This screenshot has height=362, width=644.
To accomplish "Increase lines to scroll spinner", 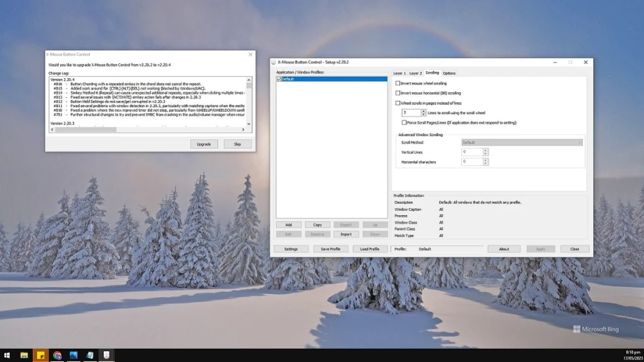I will pos(423,111).
